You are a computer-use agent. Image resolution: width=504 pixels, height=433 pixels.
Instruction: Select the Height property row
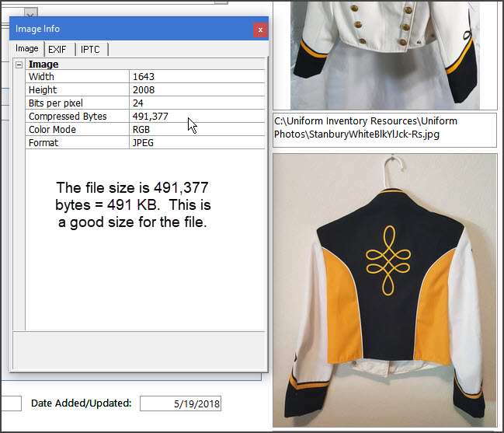(78, 90)
